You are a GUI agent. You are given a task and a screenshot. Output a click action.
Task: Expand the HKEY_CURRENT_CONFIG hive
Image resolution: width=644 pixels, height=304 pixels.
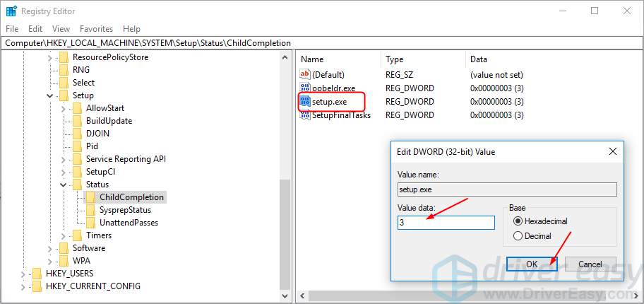(x=23, y=287)
